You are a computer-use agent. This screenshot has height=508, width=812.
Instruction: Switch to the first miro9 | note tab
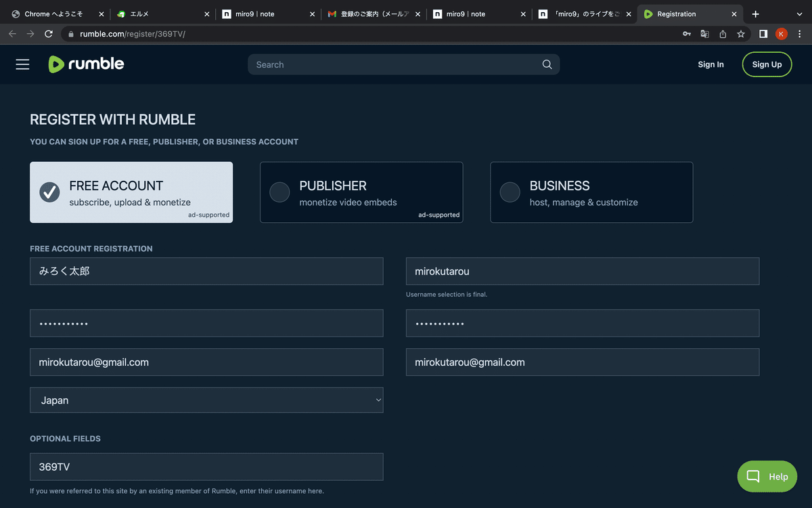(269, 14)
